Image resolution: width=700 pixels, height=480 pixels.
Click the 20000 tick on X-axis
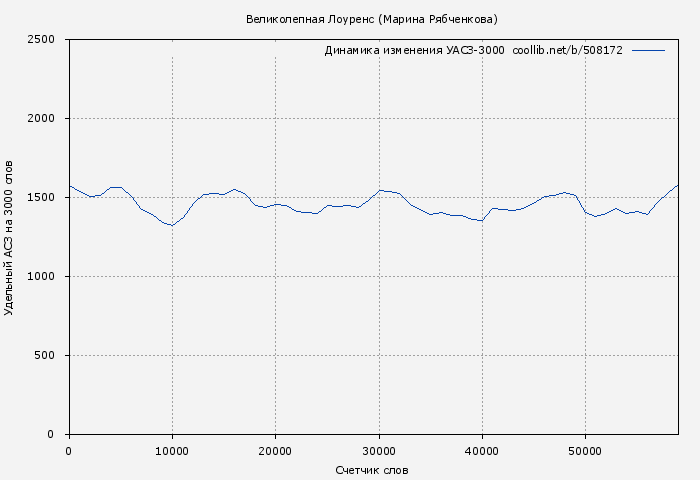pyautogui.click(x=275, y=451)
